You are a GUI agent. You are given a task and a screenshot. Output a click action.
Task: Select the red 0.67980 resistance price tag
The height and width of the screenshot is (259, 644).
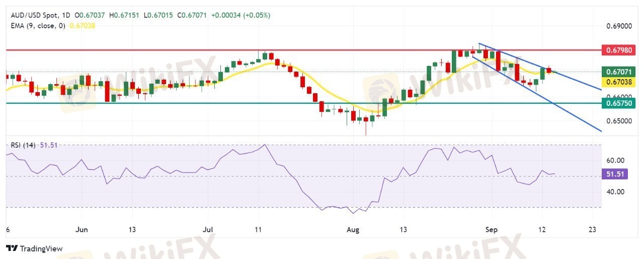point(620,50)
